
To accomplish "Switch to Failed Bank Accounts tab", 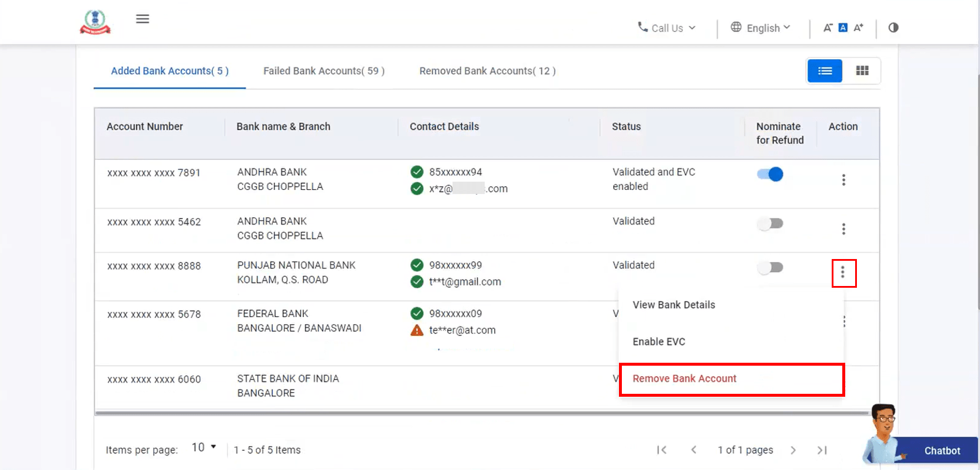I will tap(324, 71).
